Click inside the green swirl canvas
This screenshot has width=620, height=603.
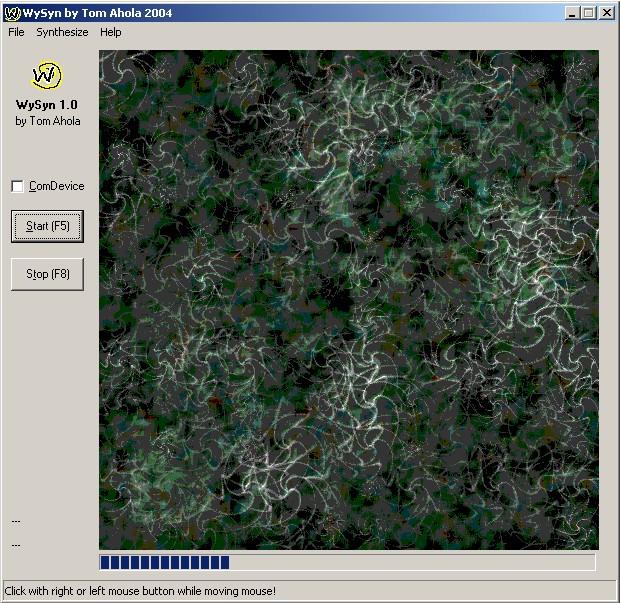[349, 299]
